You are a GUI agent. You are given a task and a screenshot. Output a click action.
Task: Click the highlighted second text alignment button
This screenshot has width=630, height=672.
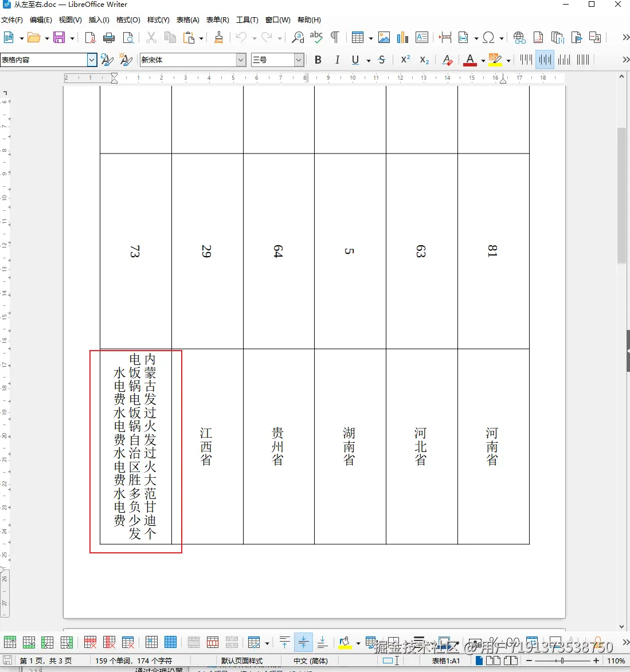pyautogui.click(x=545, y=60)
